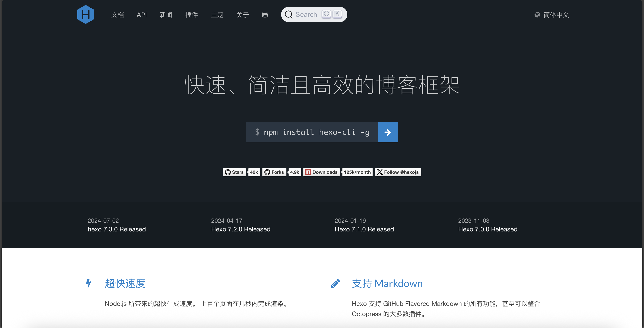Screen dimensions: 644x328
Task: Open the 简体中文 language dropdown
Action: [x=552, y=15]
